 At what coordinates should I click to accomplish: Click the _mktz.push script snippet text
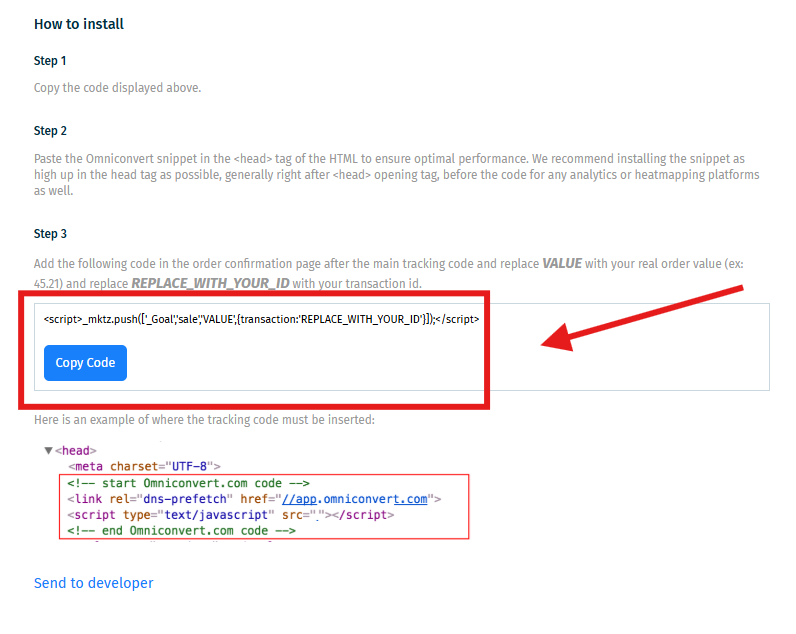click(261, 319)
